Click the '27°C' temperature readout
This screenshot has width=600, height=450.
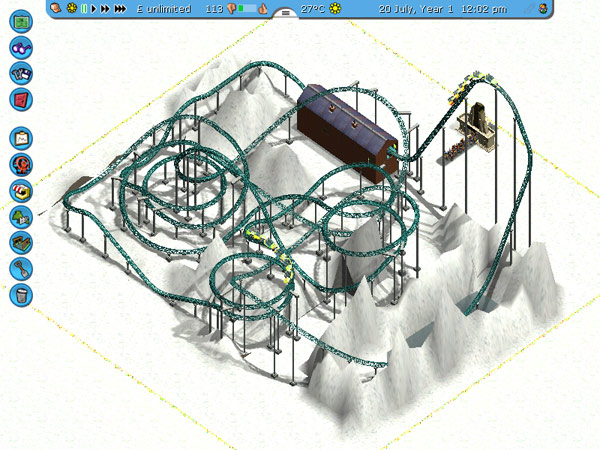click(313, 8)
